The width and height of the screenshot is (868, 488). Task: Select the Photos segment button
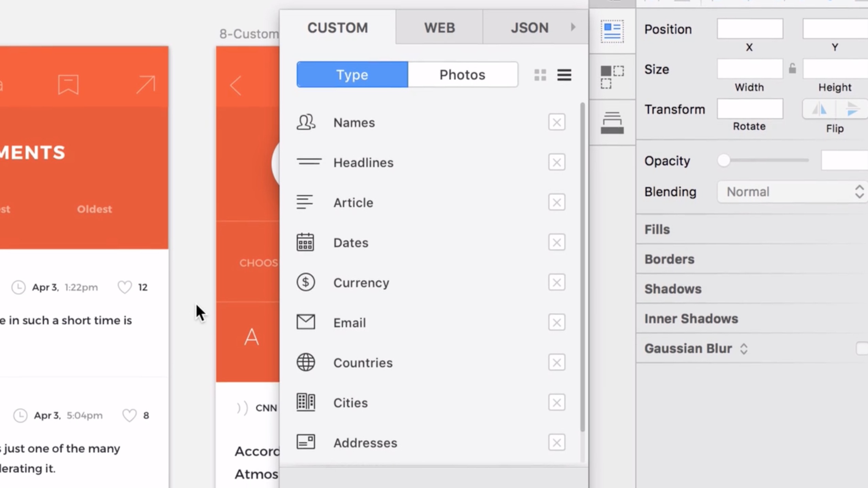coord(462,75)
